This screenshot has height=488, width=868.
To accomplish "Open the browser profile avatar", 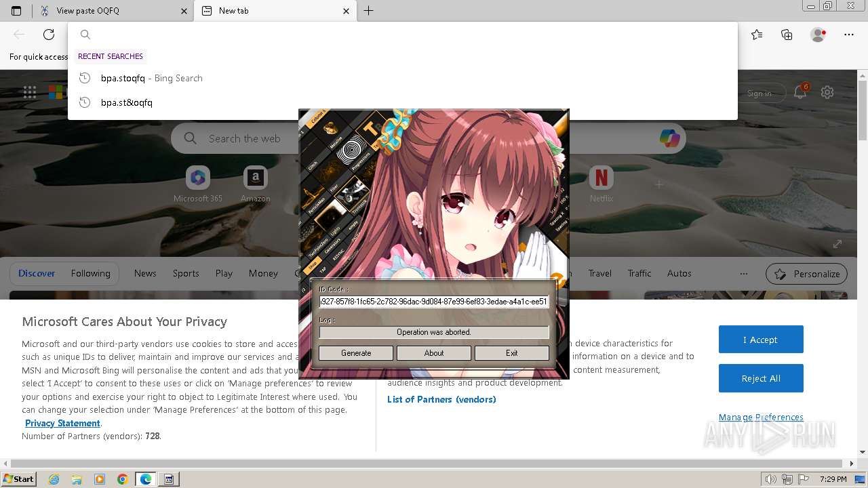I will [818, 35].
